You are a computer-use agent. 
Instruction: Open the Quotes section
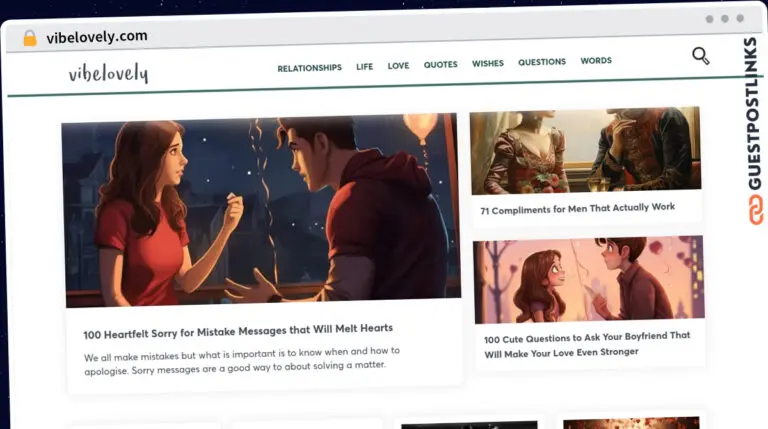(440, 65)
